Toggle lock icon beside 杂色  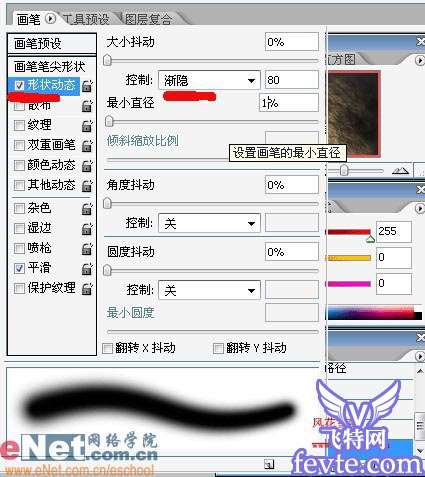[x=87, y=209]
